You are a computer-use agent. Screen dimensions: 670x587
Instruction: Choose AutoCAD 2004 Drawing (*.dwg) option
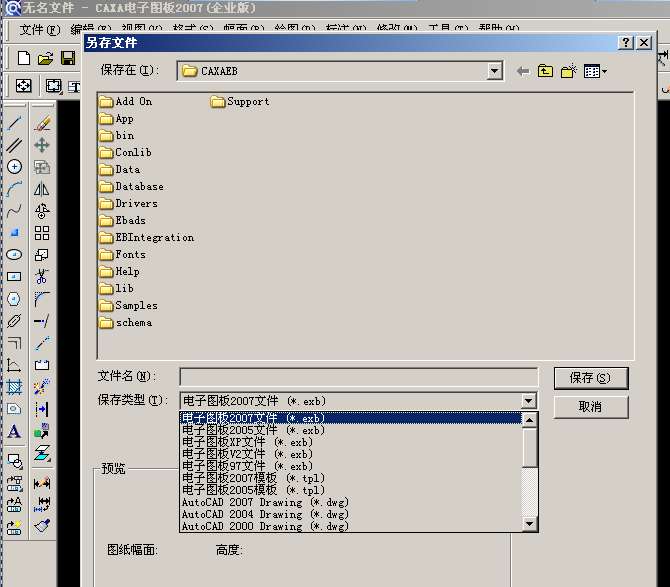(x=350, y=514)
